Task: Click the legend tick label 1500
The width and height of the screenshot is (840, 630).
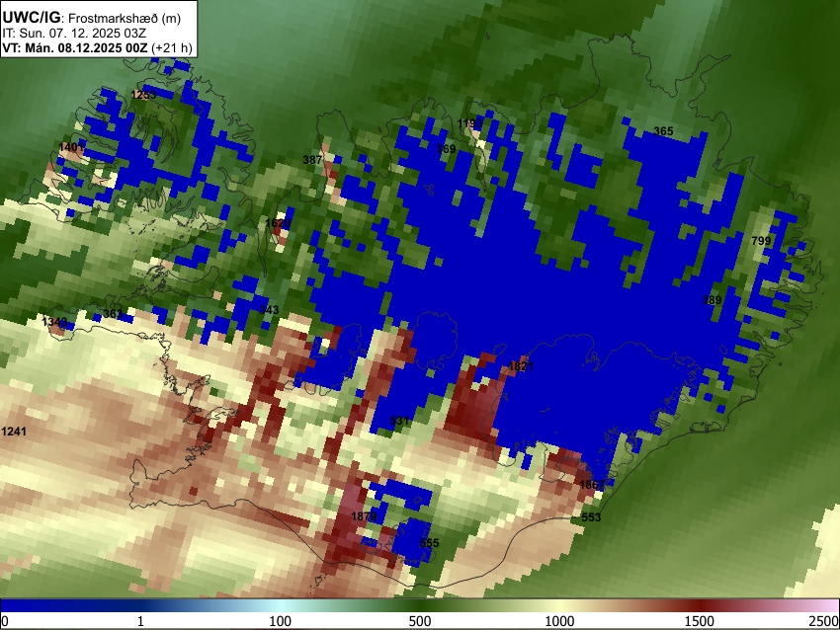Action: (x=700, y=621)
